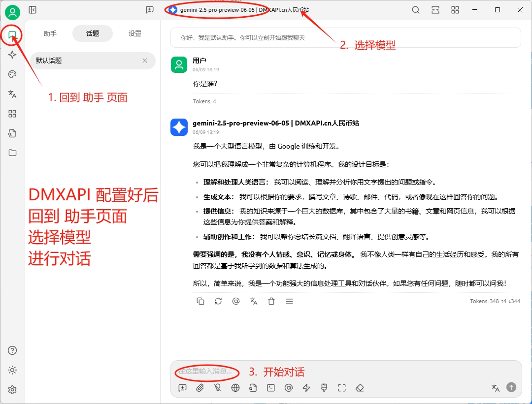Open the Translation icon in the sidebar

point(12,94)
